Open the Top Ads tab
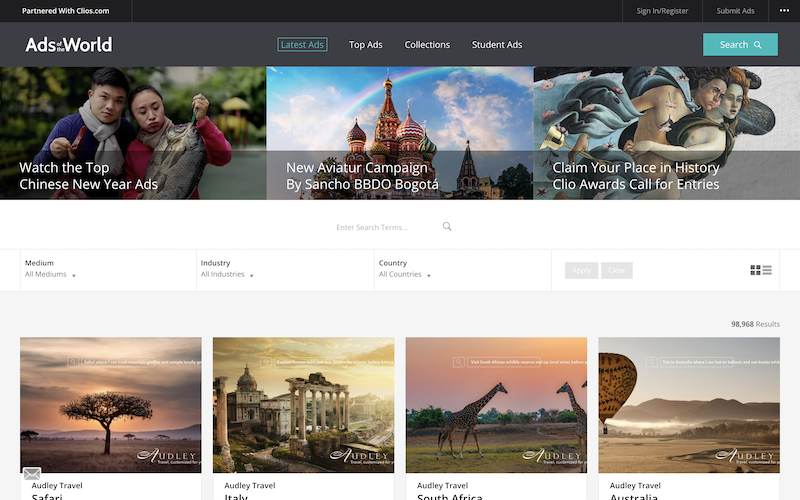The width and height of the screenshot is (800, 500). coord(365,45)
